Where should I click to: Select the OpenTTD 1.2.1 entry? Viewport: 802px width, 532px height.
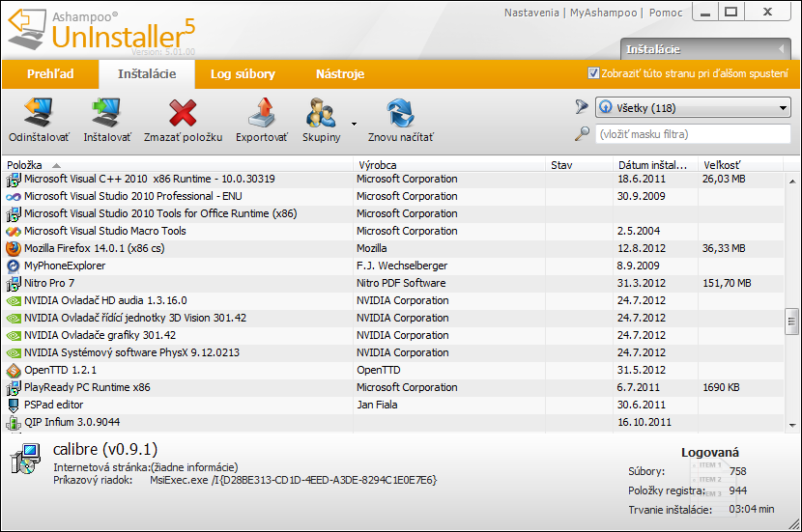393,370
